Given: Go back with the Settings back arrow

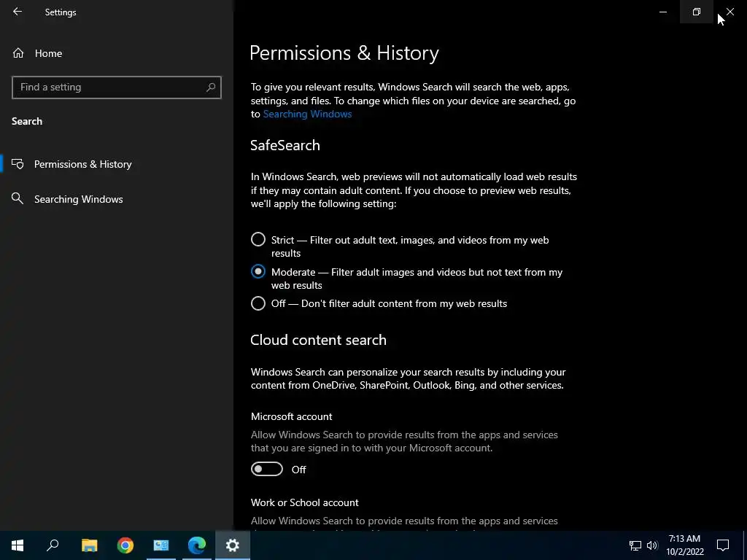Looking at the screenshot, I should click(x=18, y=12).
